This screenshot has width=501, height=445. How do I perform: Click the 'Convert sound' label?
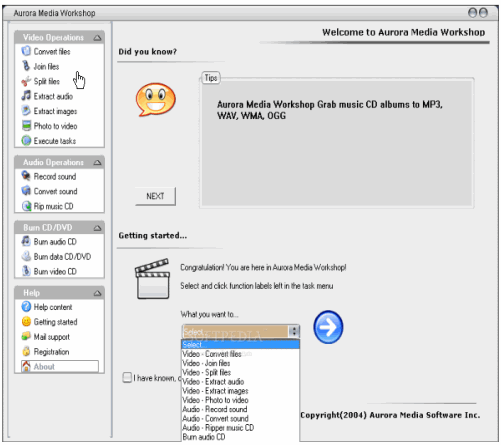(56, 191)
